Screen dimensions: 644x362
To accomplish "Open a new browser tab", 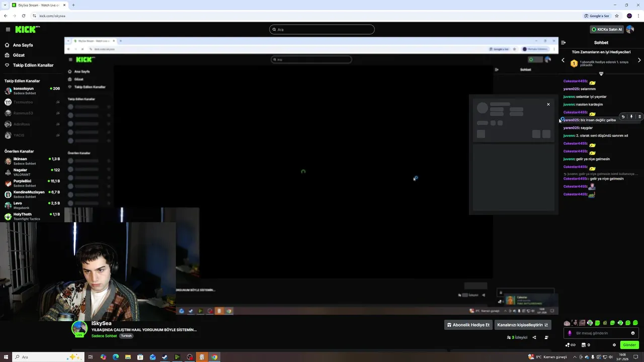I will coord(73,5).
